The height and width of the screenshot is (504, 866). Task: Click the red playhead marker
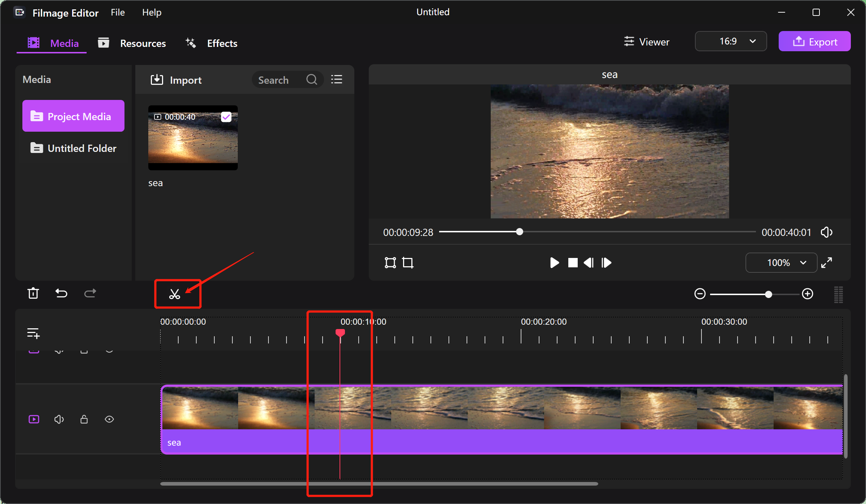(340, 333)
